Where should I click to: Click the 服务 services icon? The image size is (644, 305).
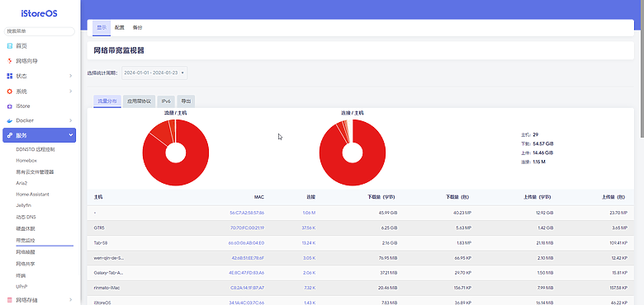pyautogui.click(x=10, y=135)
